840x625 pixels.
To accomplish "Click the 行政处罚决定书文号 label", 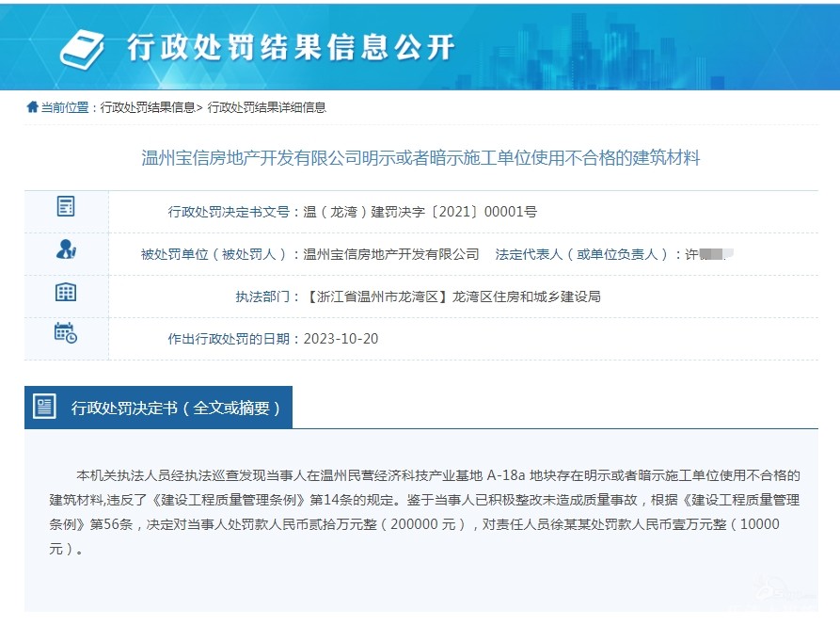I will click(x=229, y=212).
